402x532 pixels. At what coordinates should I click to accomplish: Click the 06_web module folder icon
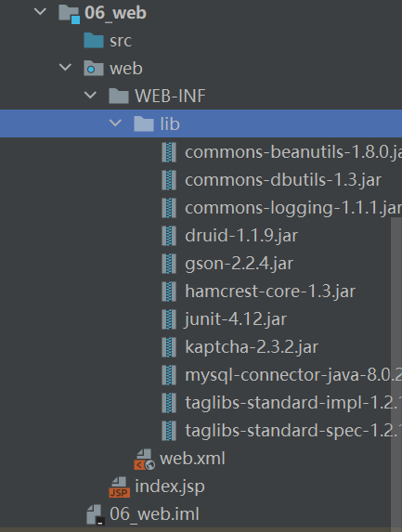(70, 14)
